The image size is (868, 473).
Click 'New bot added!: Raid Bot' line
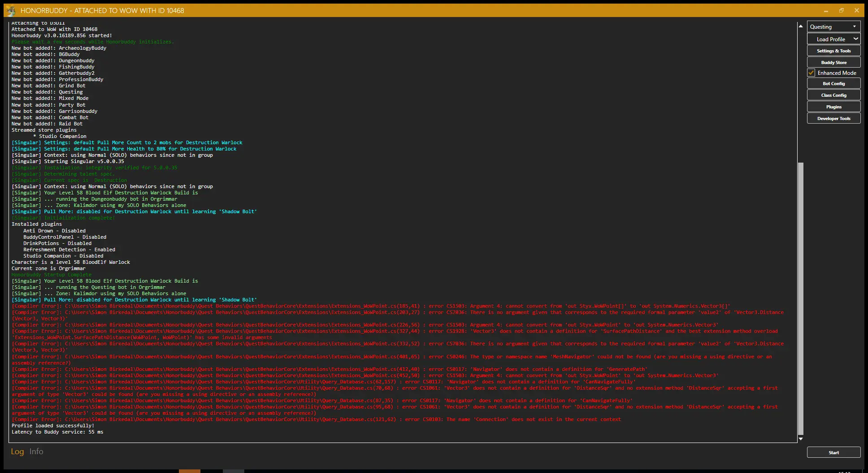(x=47, y=124)
